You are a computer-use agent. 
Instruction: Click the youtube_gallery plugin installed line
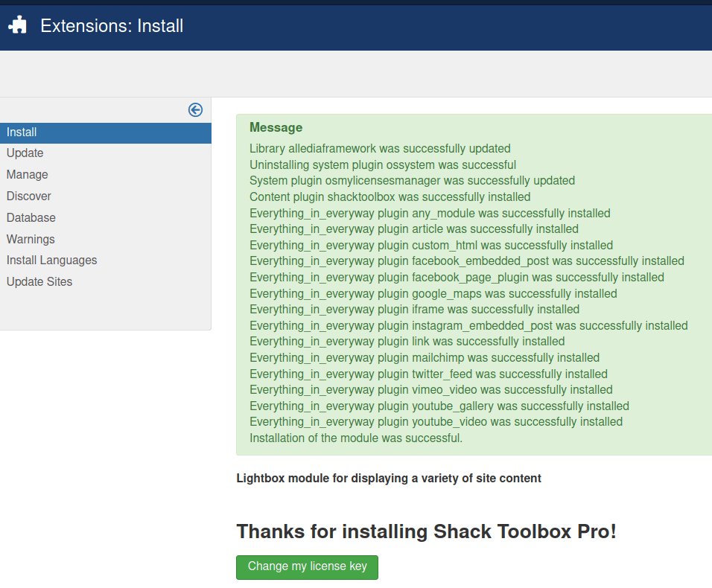tap(439, 406)
